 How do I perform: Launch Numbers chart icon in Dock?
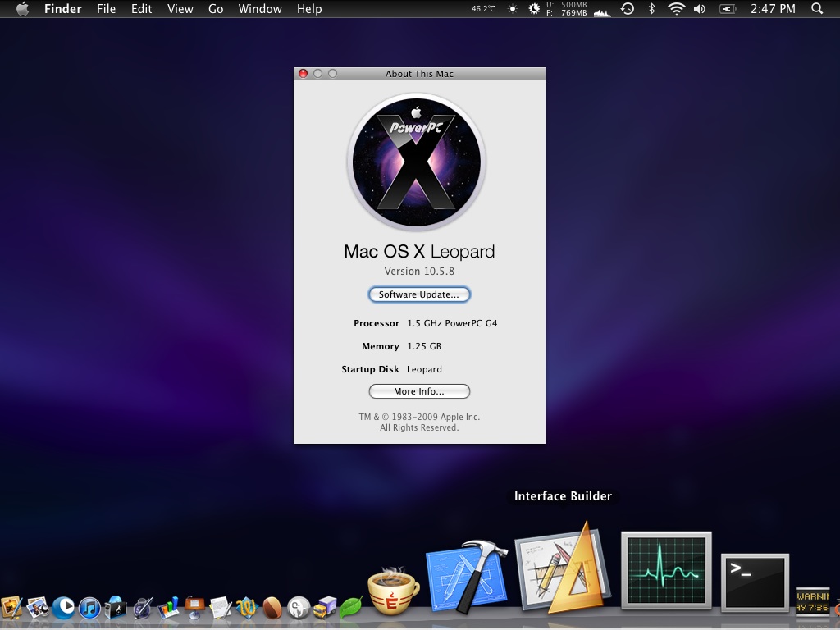click(x=169, y=608)
